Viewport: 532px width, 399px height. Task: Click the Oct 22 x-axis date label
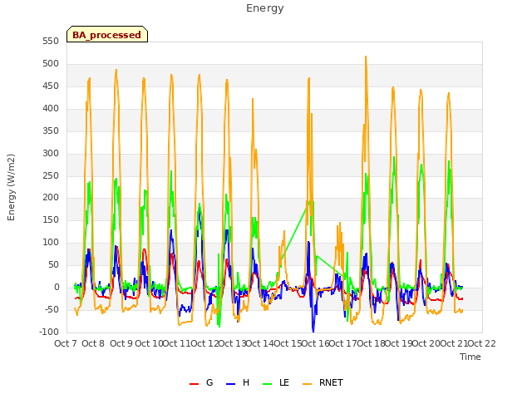pyautogui.click(x=482, y=343)
